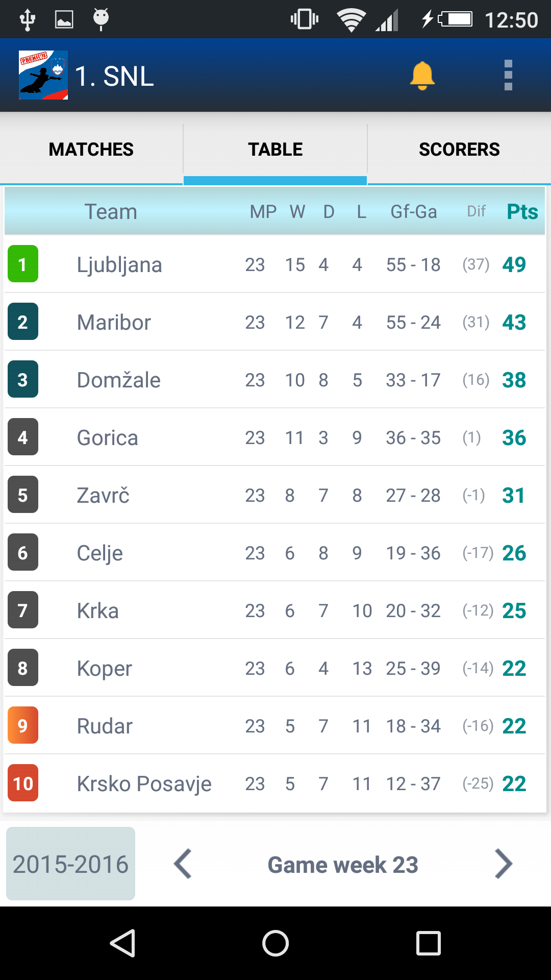Tap the 1. SNL app logo
This screenshot has height=980, width=551.
pos(43,76)
